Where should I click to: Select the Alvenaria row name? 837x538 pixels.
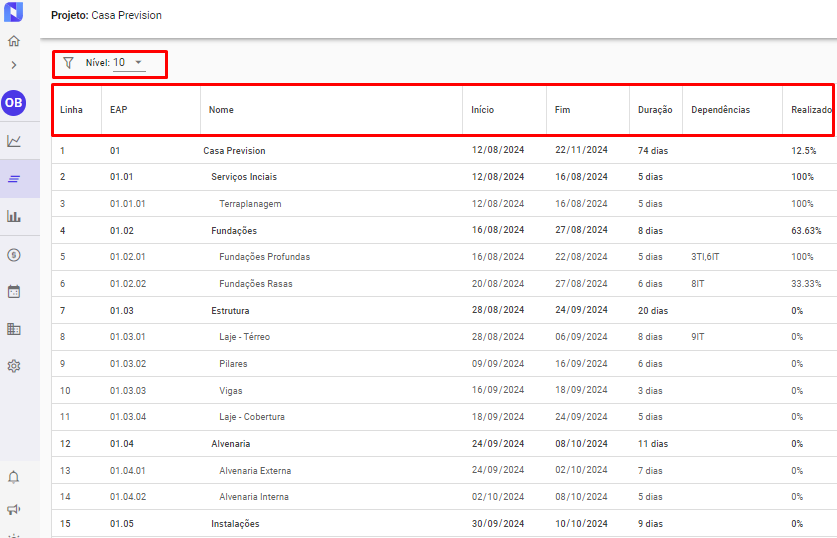[231, 444]
